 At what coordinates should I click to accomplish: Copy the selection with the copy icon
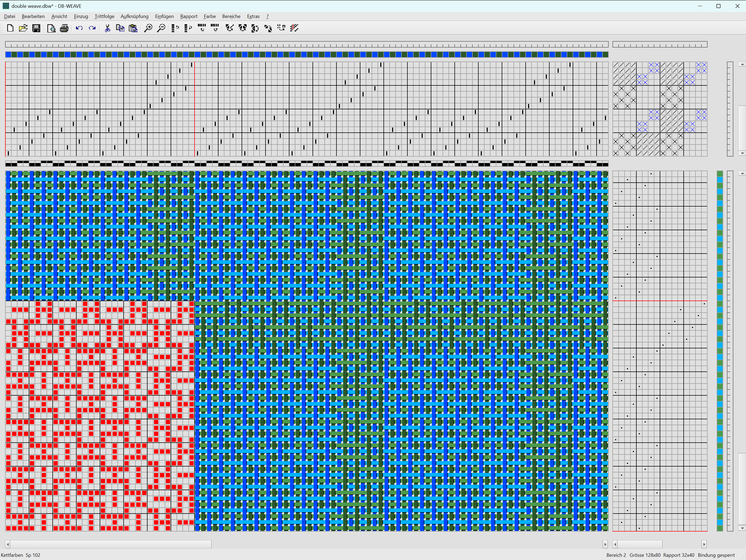tap(120, 28)
